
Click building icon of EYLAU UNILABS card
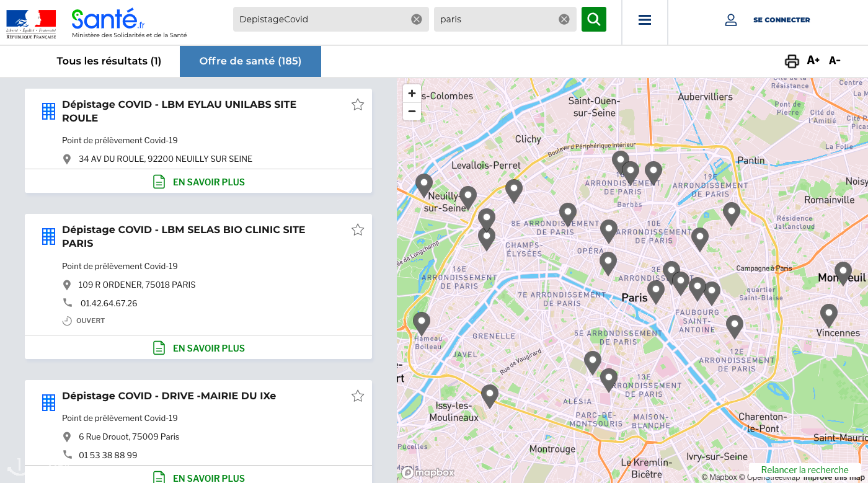click(x=48, y=112)
